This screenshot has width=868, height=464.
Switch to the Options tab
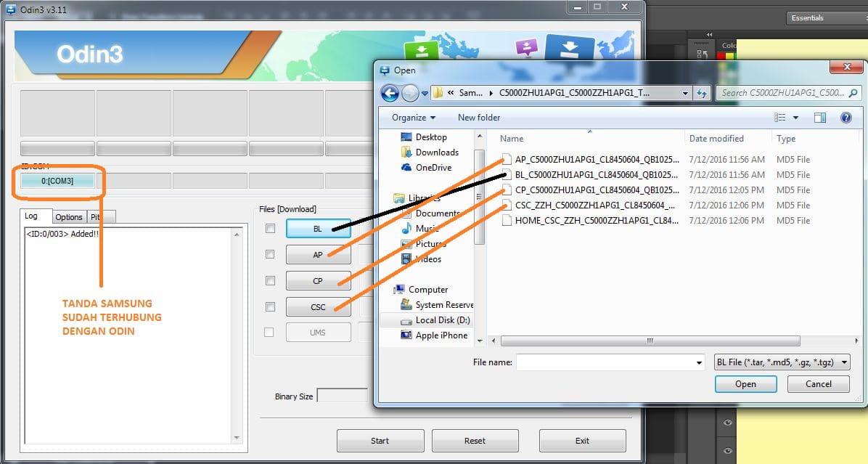(69, 217)
